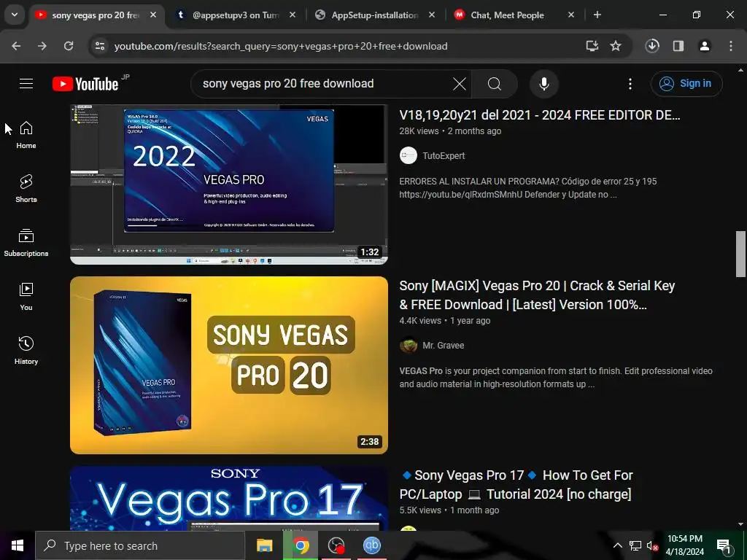Close the sony vegas pro 20 tab
The height and width of the screenshot is (560, 747).
pyautogui.click(x=153, y=15)
